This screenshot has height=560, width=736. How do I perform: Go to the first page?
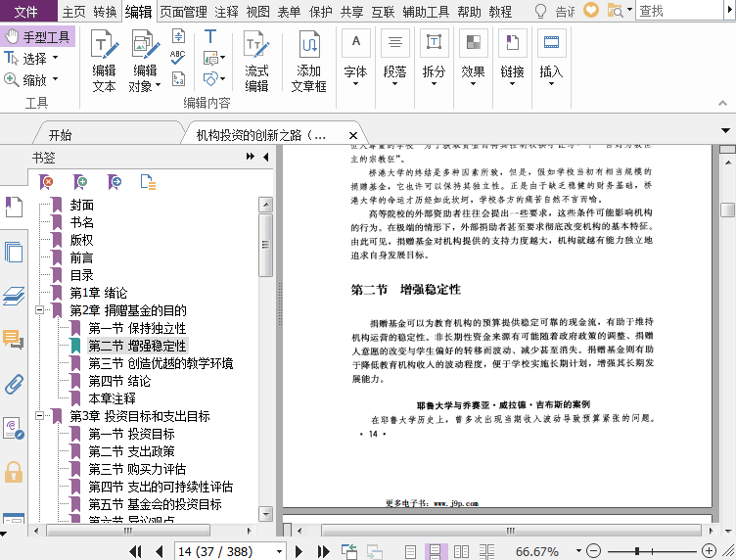136,551
